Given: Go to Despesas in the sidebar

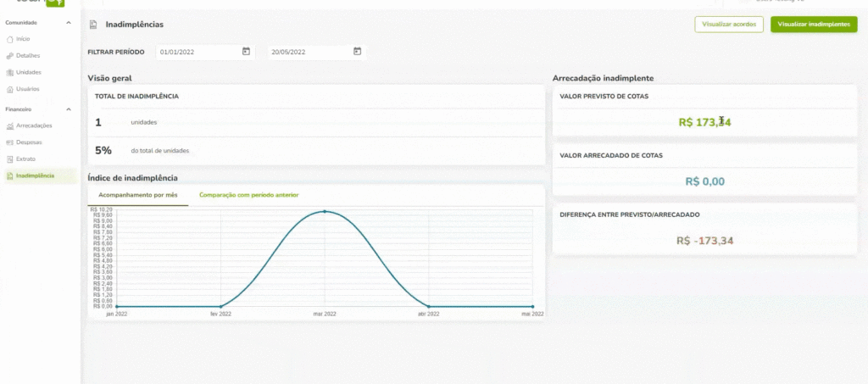Looking at the screenshot, I should coord(29,142).
